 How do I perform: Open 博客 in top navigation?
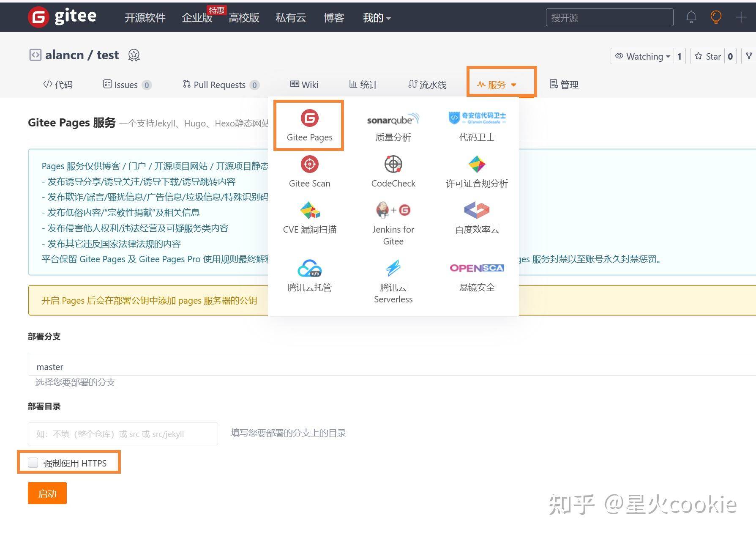[x=334, y=18]
